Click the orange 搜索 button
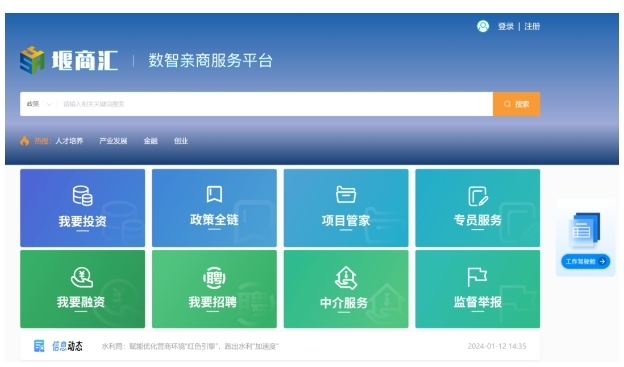The width and height of the screenshot is (624, 367). [517, 104]
